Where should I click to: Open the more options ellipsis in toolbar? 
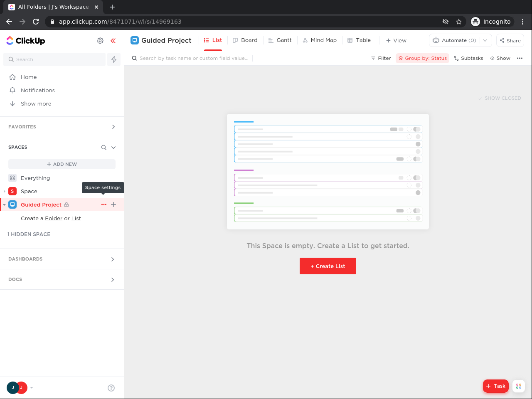coord(520,58)
